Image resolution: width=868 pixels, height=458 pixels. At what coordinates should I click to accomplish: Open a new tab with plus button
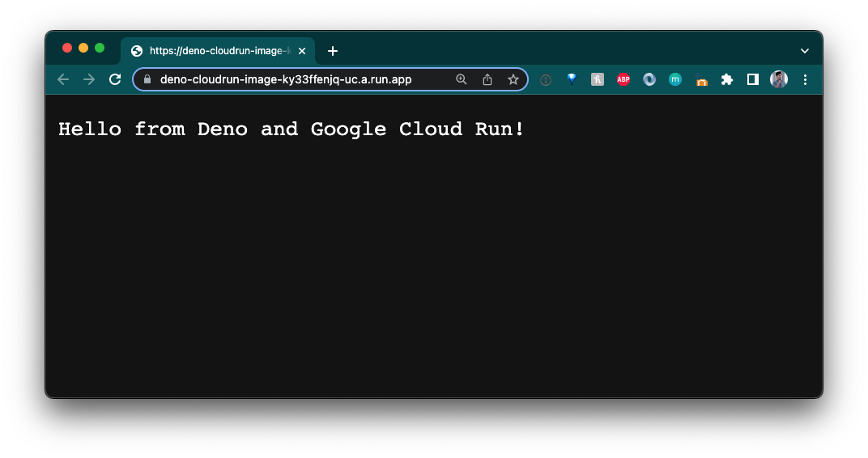pos(333,51)
